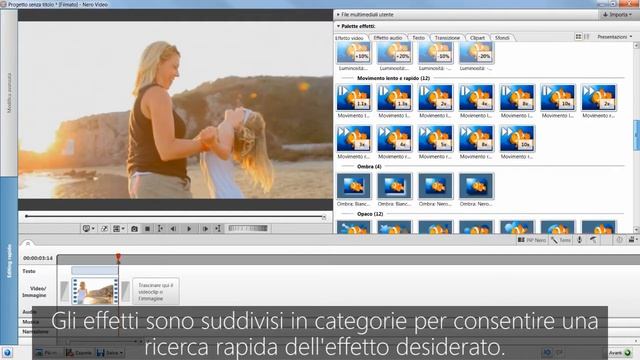Open the Testo tab

point(418,38)
